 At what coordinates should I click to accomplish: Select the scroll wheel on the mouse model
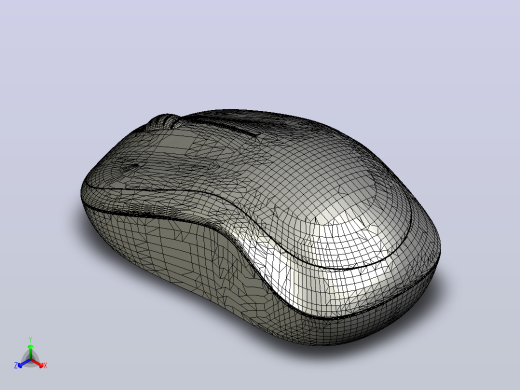[163, 121]
